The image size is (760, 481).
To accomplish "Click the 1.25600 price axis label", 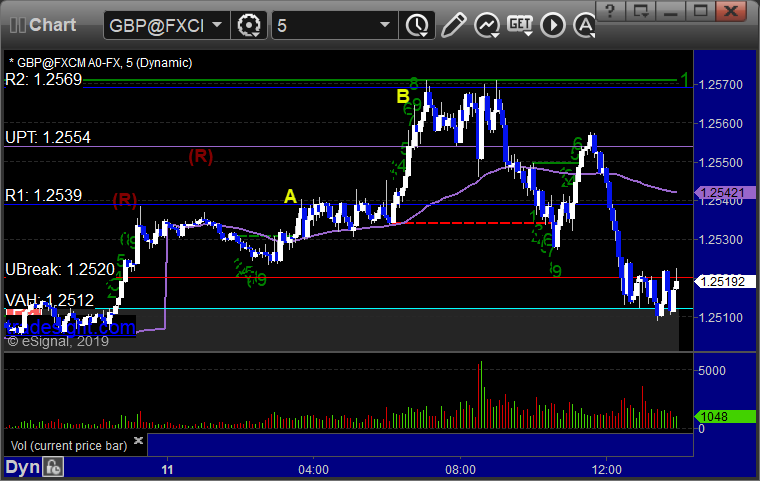I will [x=720, y=124].
